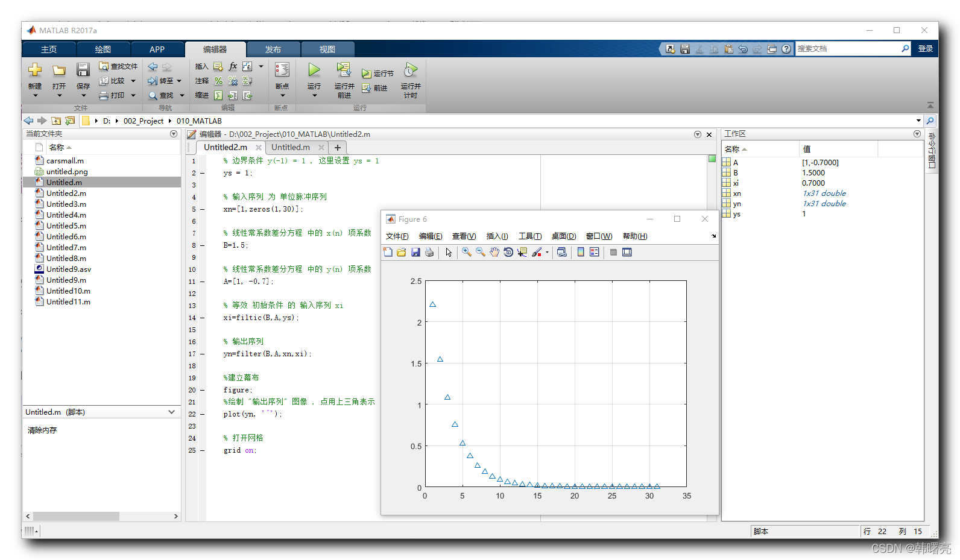Click Insert Colorbar icon in Figure 6
This screenshot has height=560, width=960.
581,253
